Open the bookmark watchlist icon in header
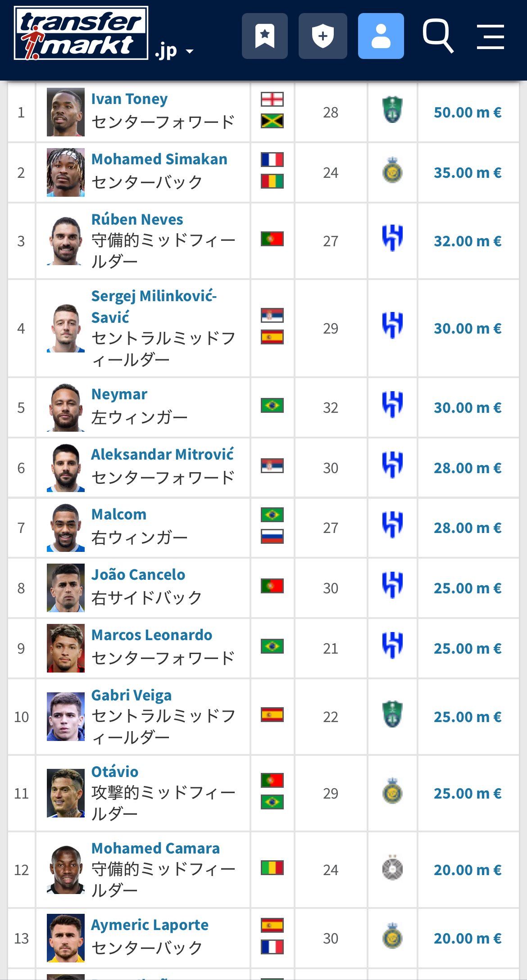The width and height of the screenshot is (527, 980). pyautogui.click(x=265, y=36)
